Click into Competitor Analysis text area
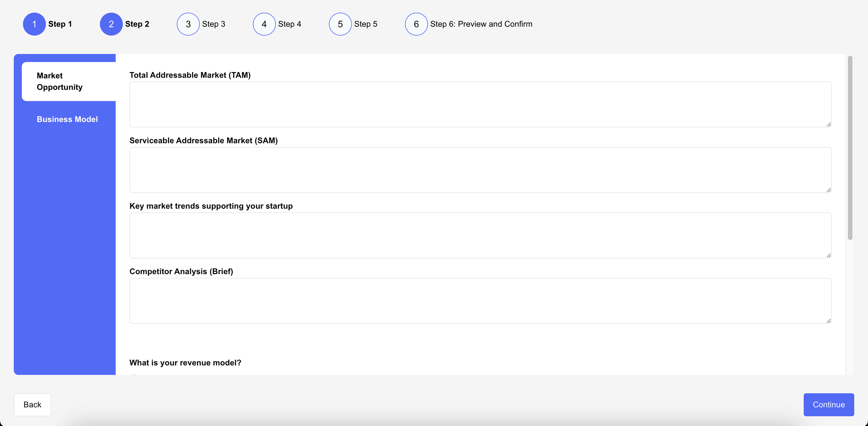 (x=480, y=300)
